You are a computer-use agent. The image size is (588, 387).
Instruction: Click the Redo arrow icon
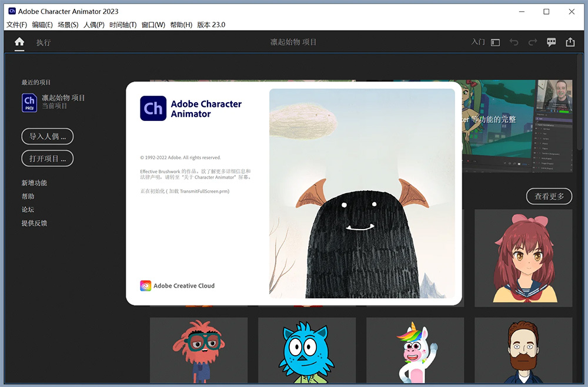(x=531, y=42)
